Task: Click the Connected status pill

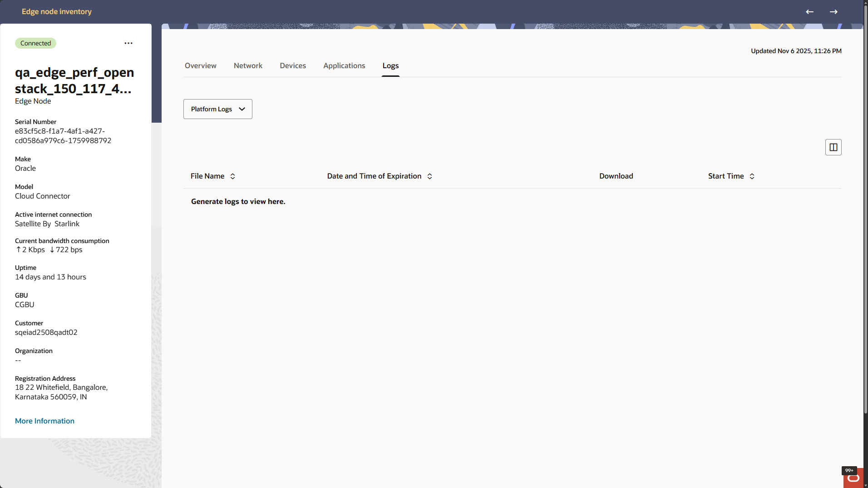Action: 35,43
